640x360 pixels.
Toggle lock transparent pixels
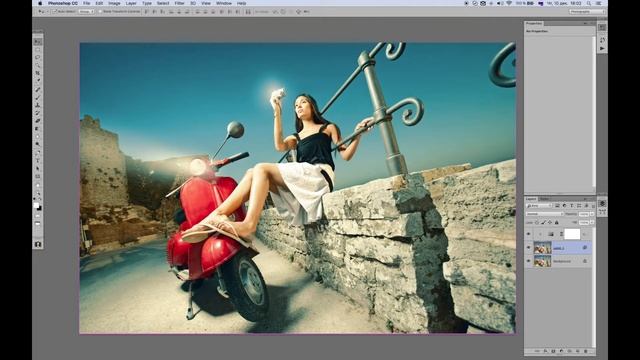(537, 222)
